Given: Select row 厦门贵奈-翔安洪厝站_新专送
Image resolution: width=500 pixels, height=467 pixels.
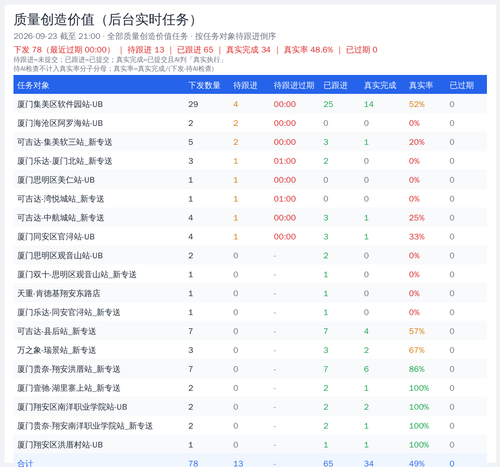Looking at the screenshot, I should pos(250,369).
